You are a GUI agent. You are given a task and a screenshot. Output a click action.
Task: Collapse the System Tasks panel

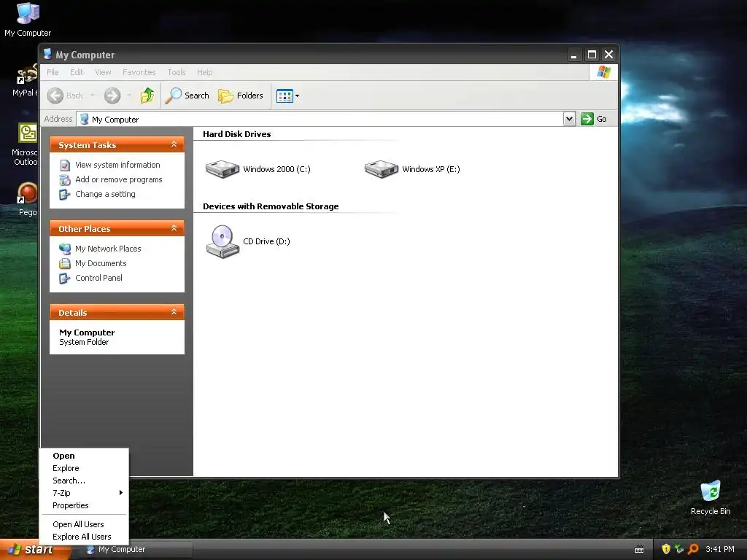point(174,144)
